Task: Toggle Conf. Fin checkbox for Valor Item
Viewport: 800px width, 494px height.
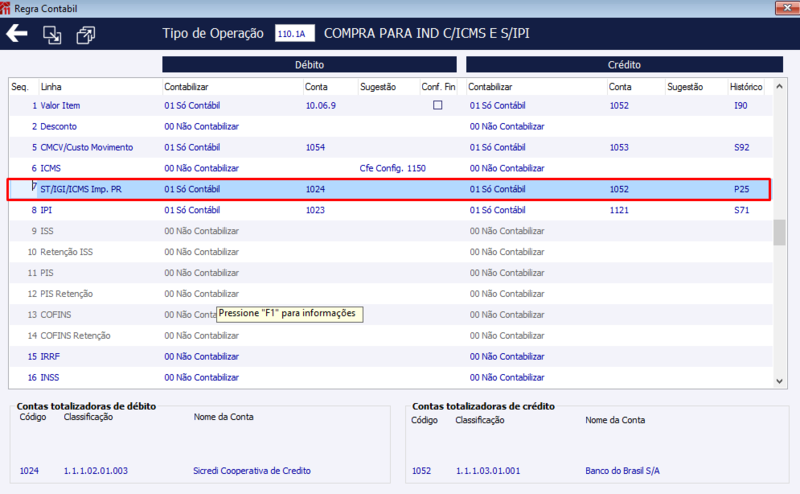Action: [x=438, y=105]
